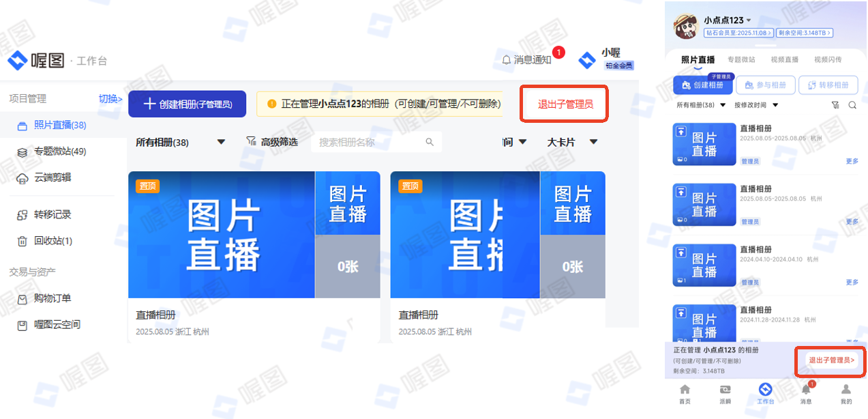Tap the mobile profile avatar picture
The image size is (868, 419).
pos(686,27)
